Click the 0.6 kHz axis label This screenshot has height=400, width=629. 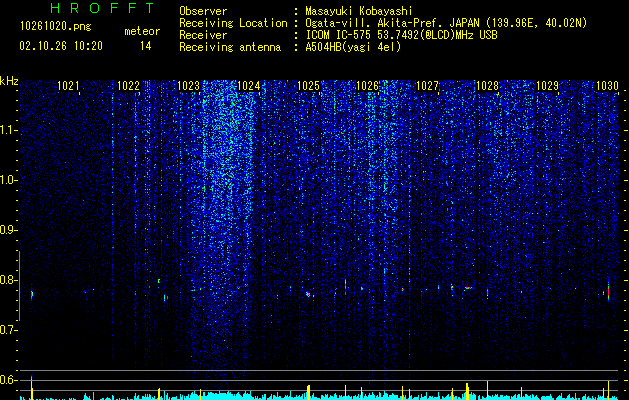click(x=8, y=380)
